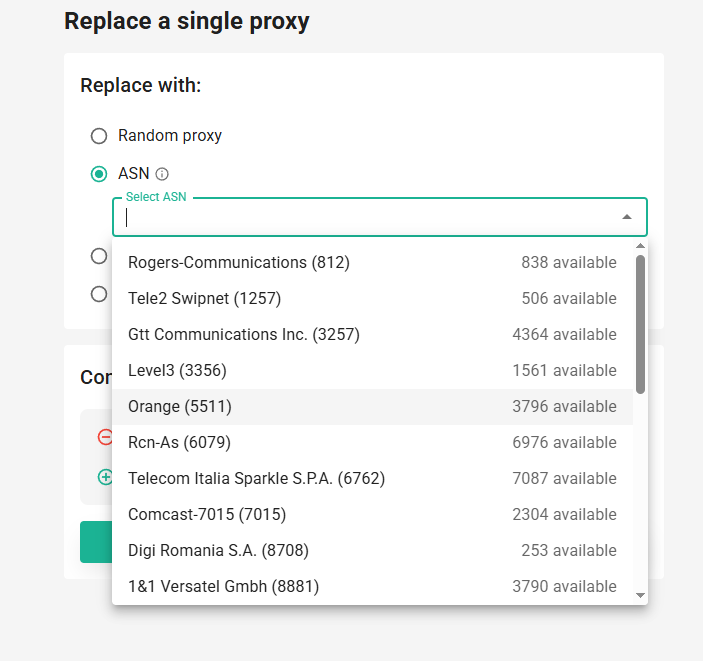Click the green plus circle icon
This screenshot has height=661, width=703.
[105, 477]
